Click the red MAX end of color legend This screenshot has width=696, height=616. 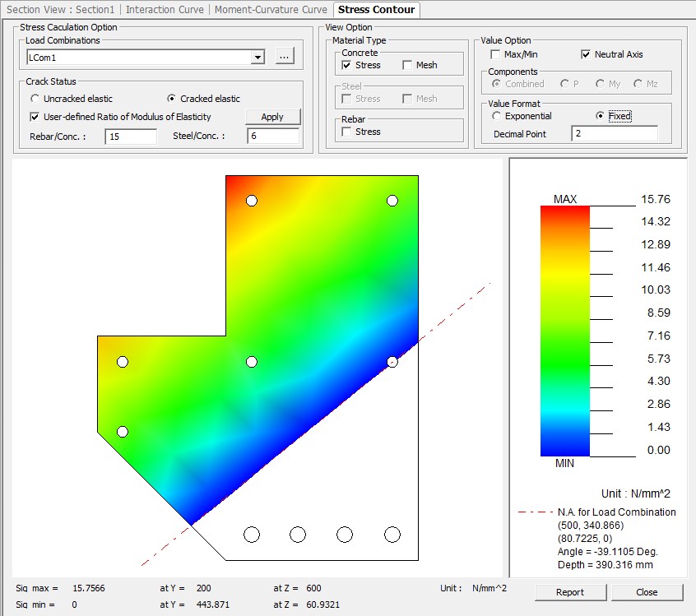click(x=564, y=212)
